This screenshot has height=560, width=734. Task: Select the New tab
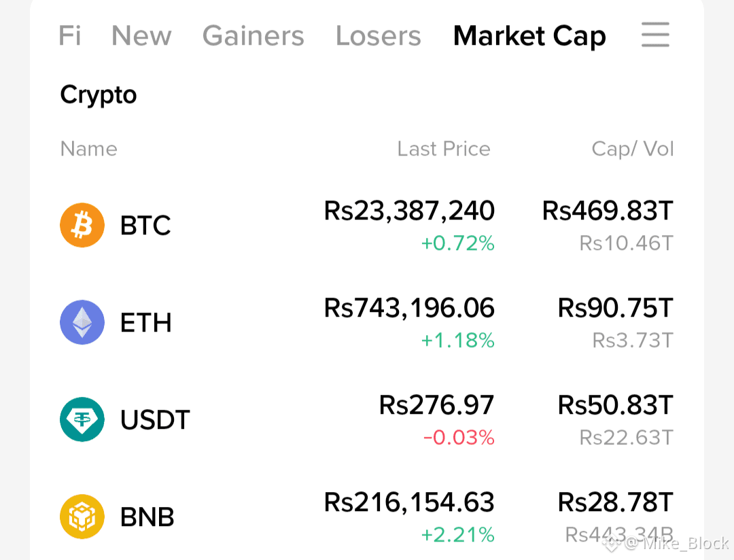pyautogui.click(x=141, y=36)
